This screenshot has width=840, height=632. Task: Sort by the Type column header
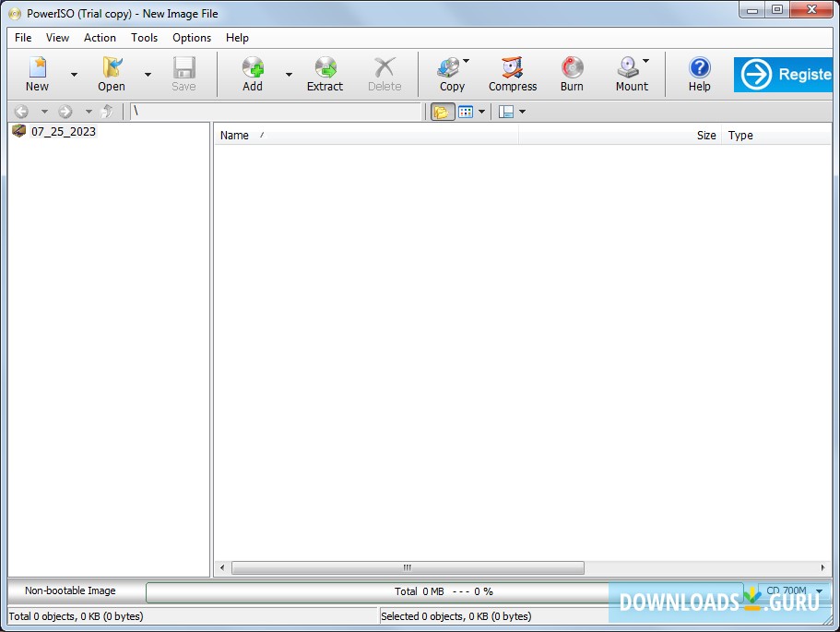(x=776, y=135)
